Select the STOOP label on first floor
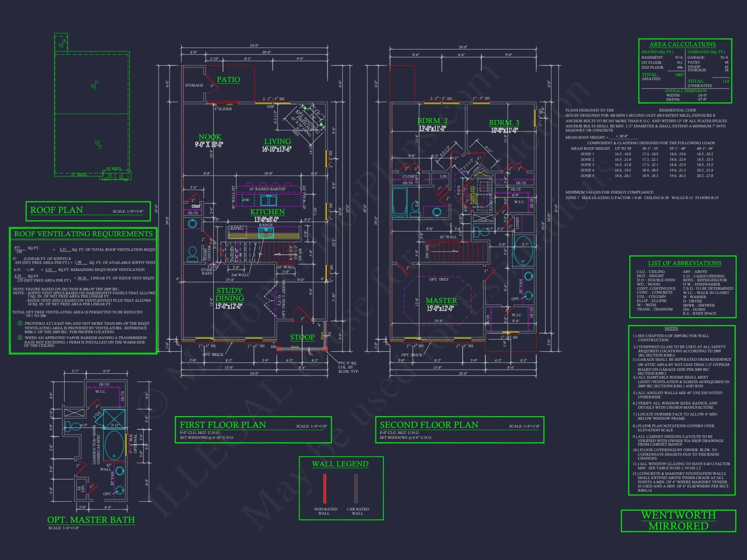747x560 pixels. tap(302, 337)
